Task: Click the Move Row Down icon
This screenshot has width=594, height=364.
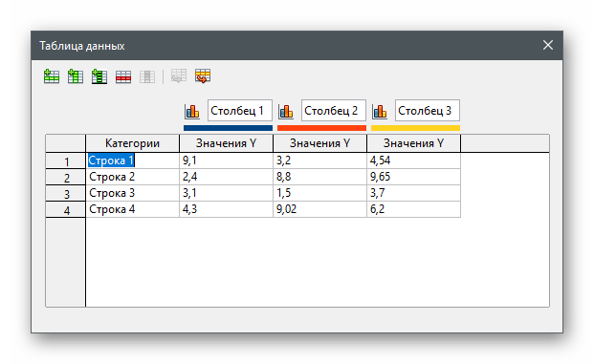Action: click(203, 76)
